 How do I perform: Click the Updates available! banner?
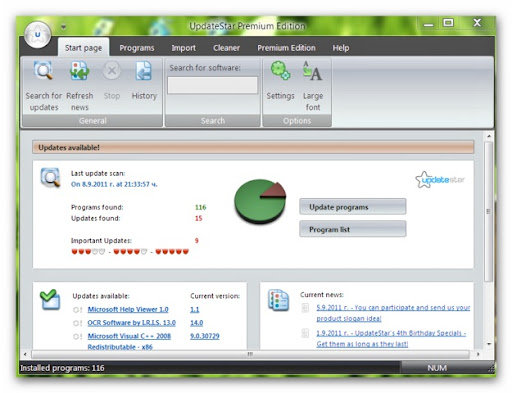pos(253,147)
